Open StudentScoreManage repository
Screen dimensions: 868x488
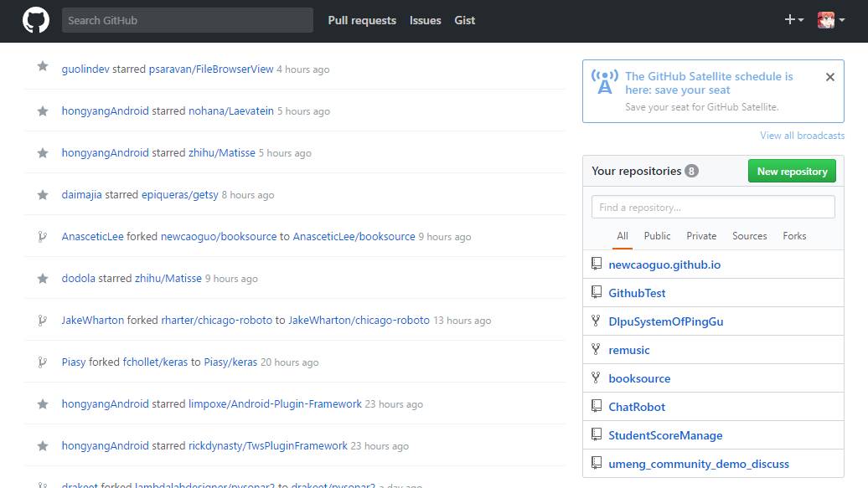click(x=665, y=435)
